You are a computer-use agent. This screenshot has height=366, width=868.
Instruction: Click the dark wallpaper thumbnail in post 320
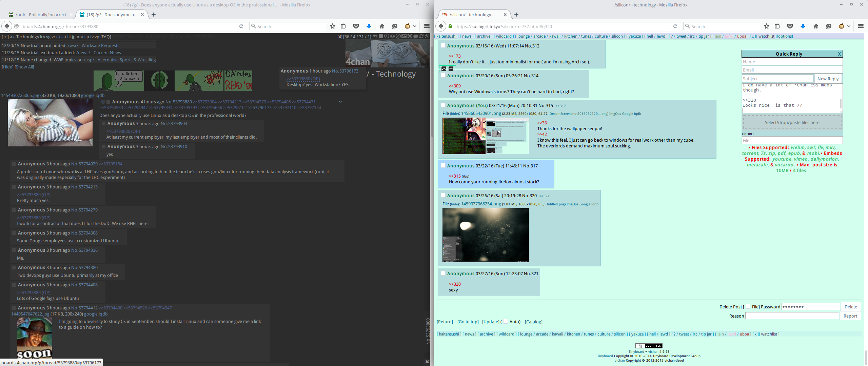(485, 235)
